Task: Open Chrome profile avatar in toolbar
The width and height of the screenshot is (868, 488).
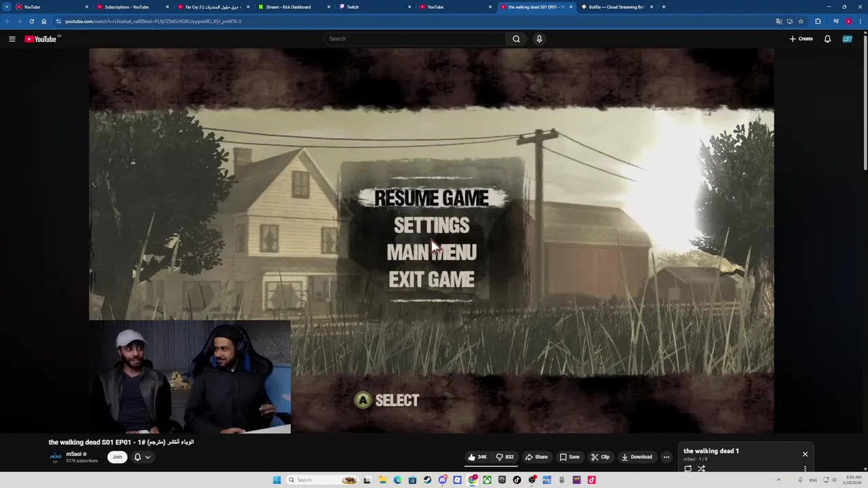Action: pos(848,21)
